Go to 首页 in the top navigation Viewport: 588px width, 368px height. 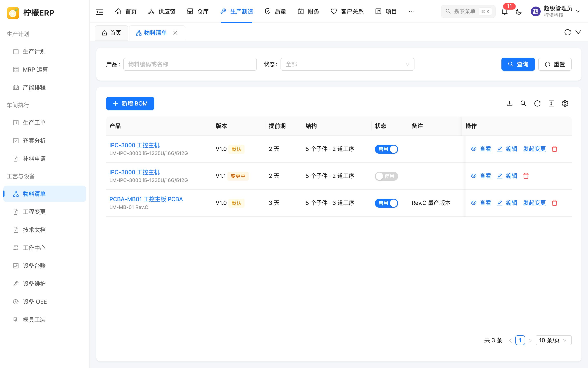tap(126, 11)
